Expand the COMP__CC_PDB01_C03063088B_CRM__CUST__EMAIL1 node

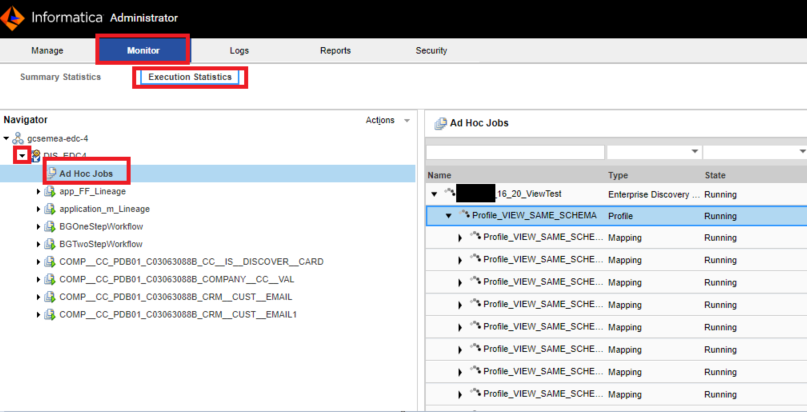(x=38, y=314)
